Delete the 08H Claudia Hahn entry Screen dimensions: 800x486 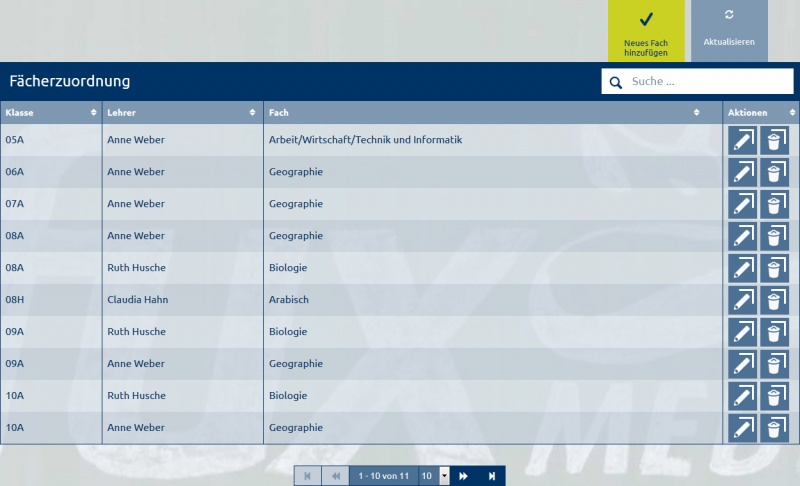pos(774,300)
